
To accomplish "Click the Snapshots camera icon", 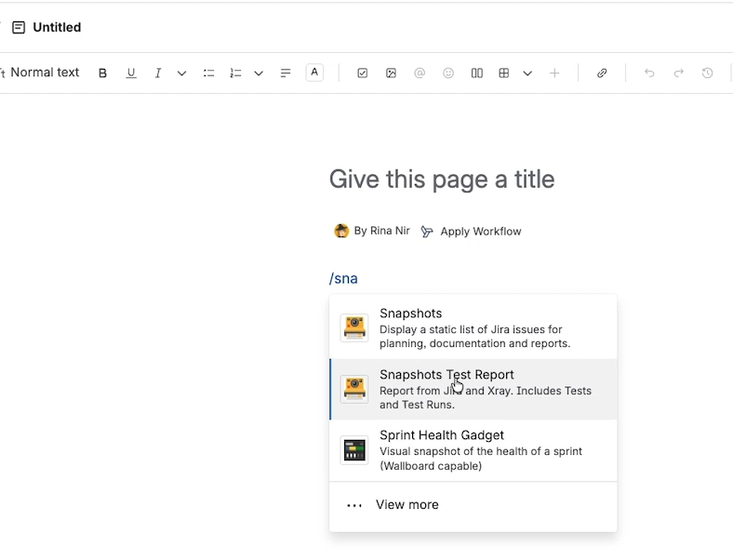I will click(354, 328).
